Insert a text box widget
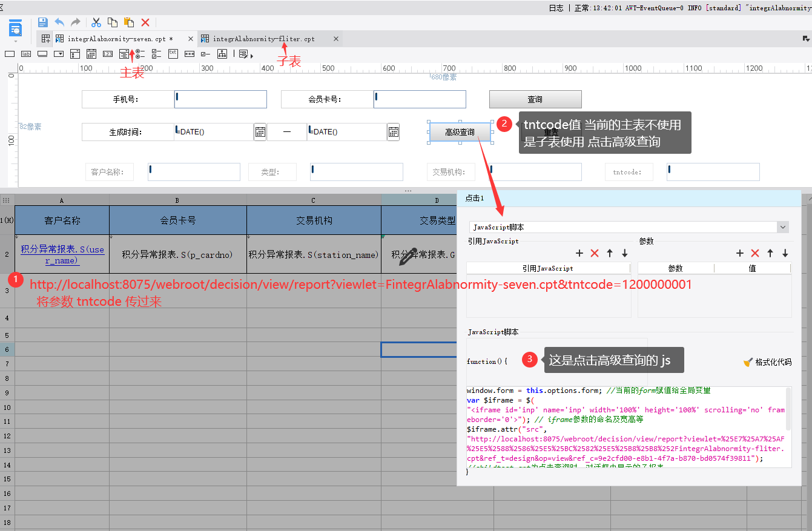Image resolution: width=812 pixels, height=531 pixels. coord(10,54)
